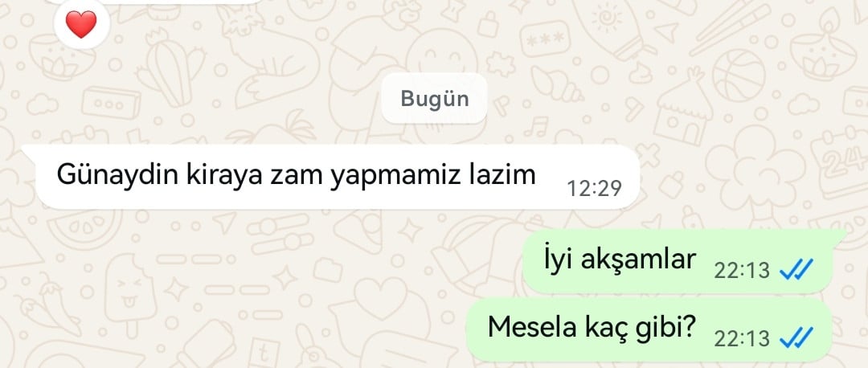Tap the 22:13 timestamp beside "İyi akşamlar"

pos(742,271)
